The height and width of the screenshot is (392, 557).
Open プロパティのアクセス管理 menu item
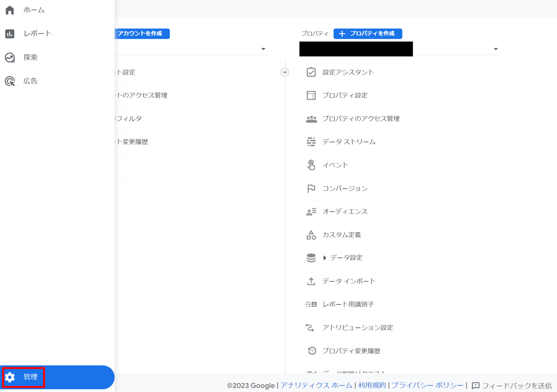pos(361,118)
